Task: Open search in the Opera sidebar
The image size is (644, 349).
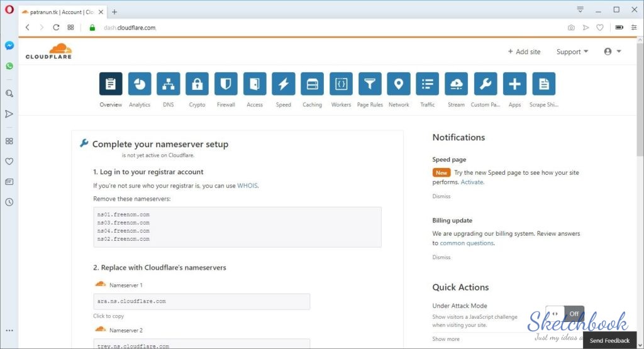Action: coord(9,94)
